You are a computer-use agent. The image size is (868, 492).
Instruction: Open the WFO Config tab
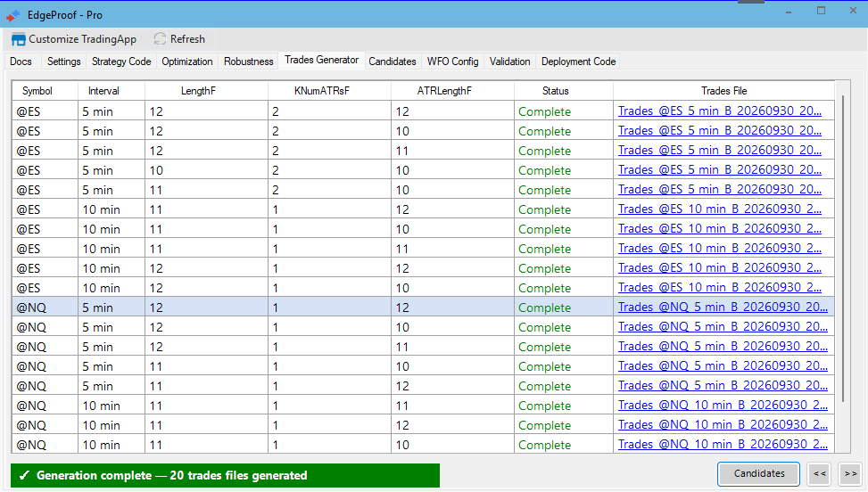[453, 61]
